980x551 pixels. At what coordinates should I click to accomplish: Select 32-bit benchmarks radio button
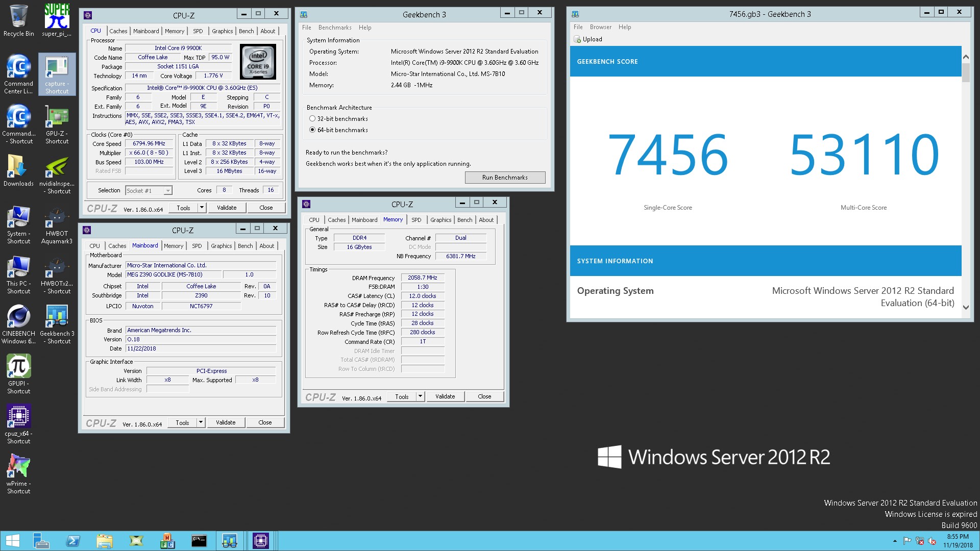312,118
